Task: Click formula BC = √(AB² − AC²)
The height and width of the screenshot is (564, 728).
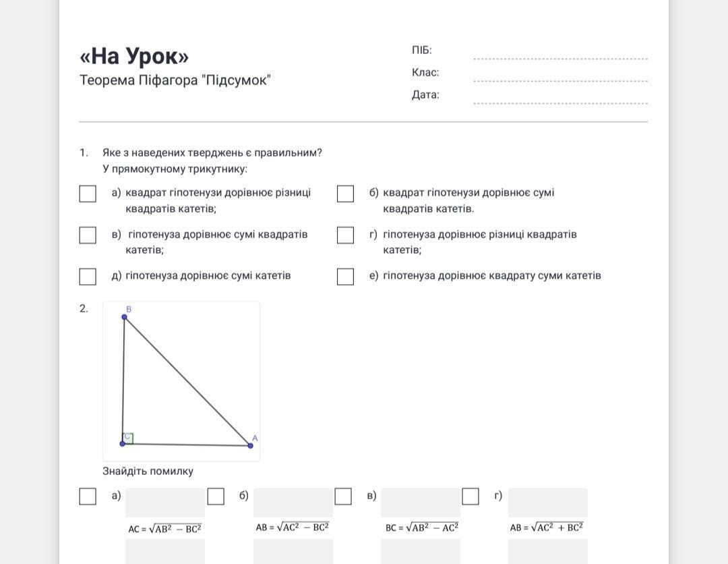Action: click(x=422, y=528)
